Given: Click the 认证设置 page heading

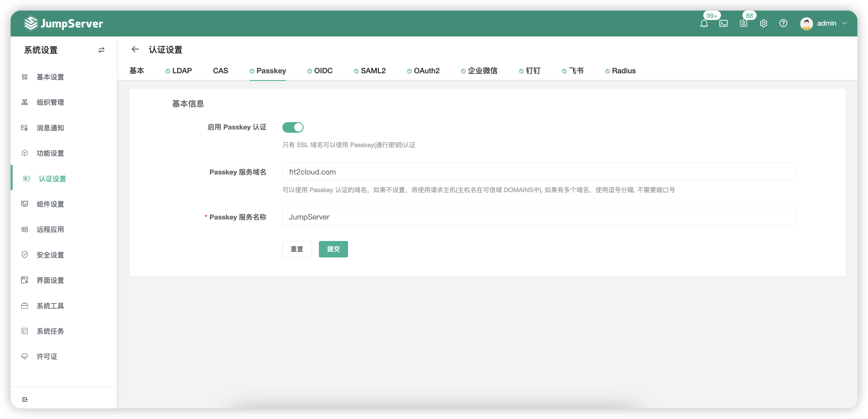Looking at the screenshot, I should [165, 50].
